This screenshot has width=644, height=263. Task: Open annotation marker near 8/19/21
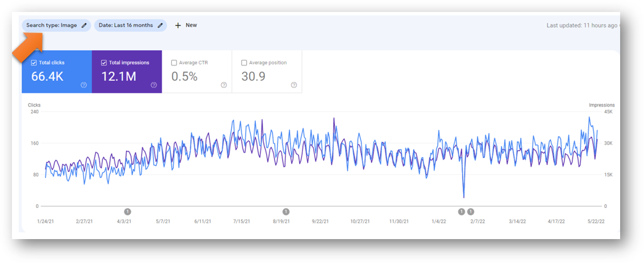coord(286,212)
